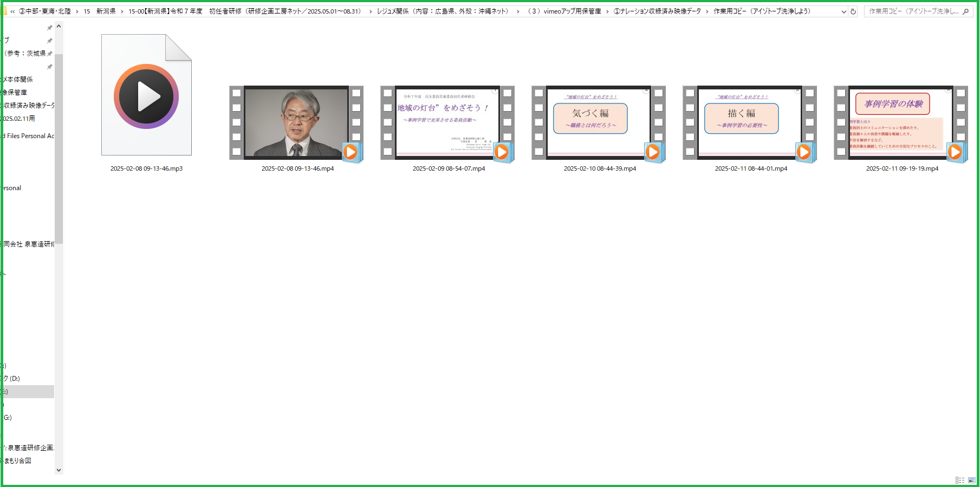Click the navigation pane scrollbar thumb
This screenshot has height=487, width=980.
pyautogui.click(x=59, y=149)
